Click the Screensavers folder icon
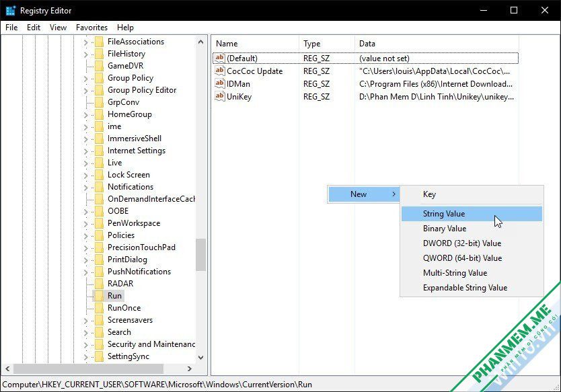Image resolution: width=561 pixels, height=392 pixels. 99,320
